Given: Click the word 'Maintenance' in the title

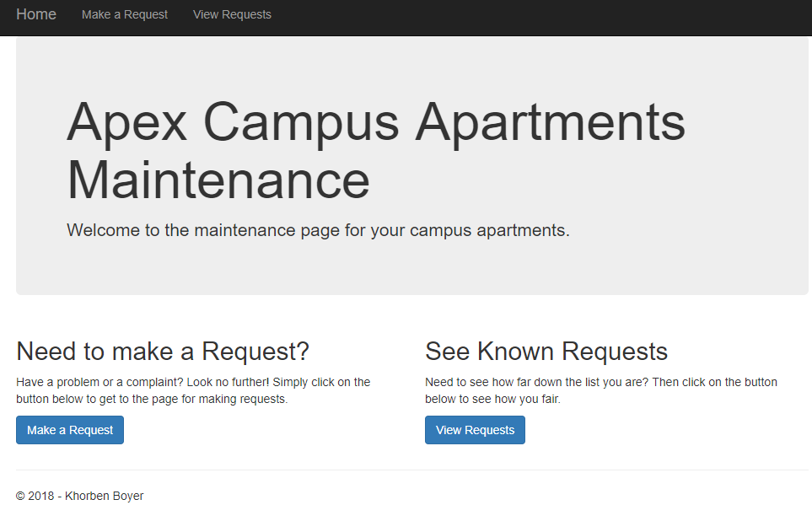Looking at the screenshot, I should click(218, 180).
